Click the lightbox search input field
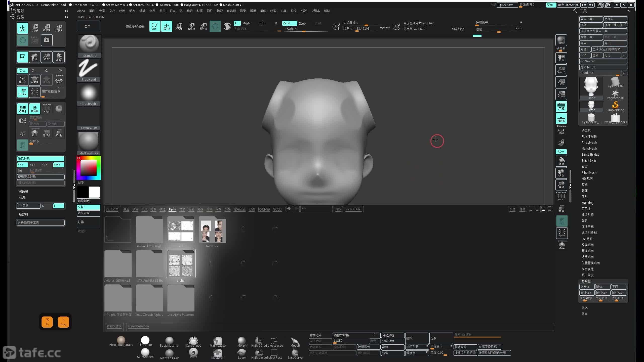 pyautogui.click(x=316, y=209)
